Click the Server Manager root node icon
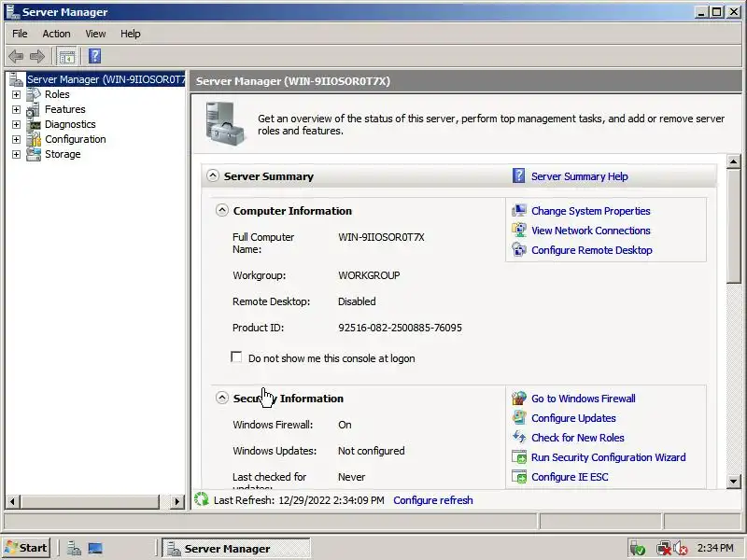747x560 pixels. point(17,79)
